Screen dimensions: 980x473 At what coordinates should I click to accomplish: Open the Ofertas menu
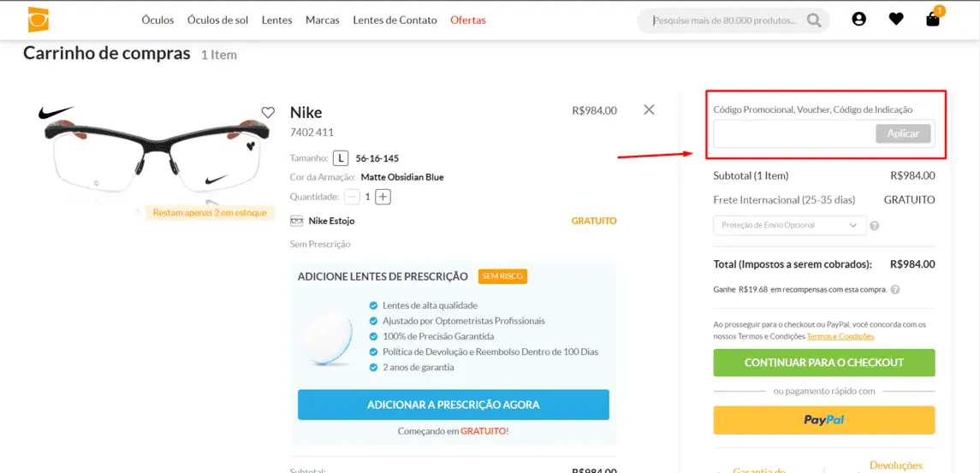coord(468,20)
